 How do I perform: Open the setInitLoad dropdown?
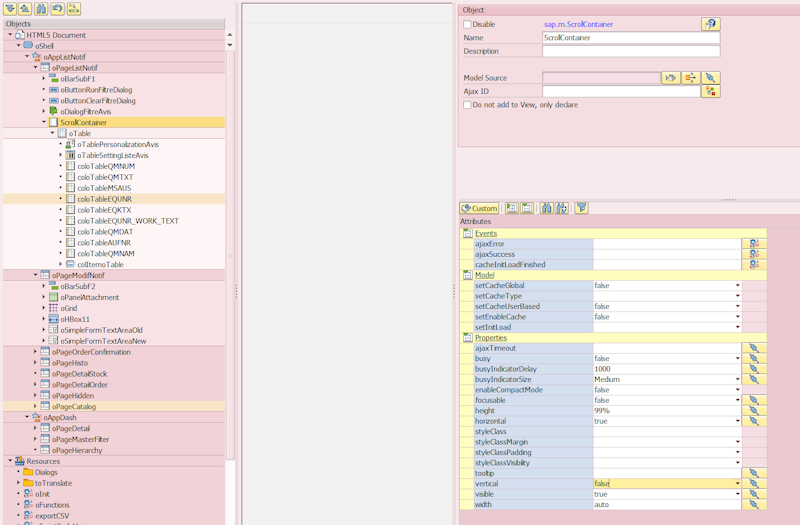coord(737,327)
